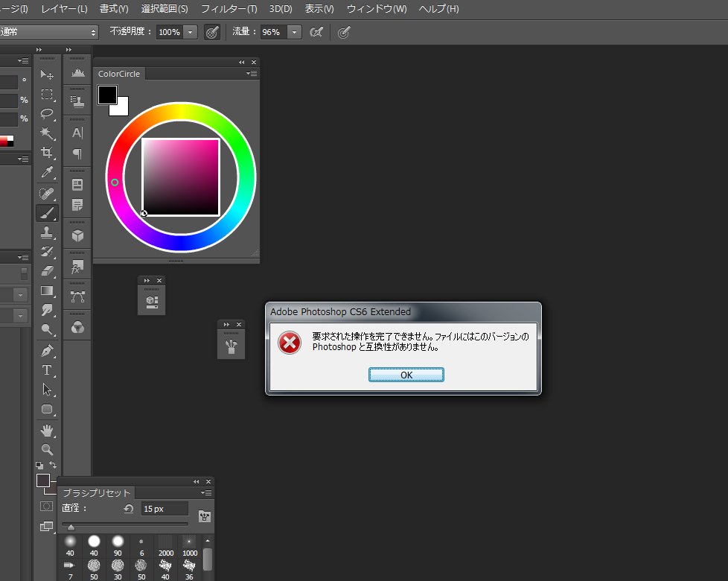Select the Move tool
This screenshot has width=728, height=581.
[x=47, y=74]
